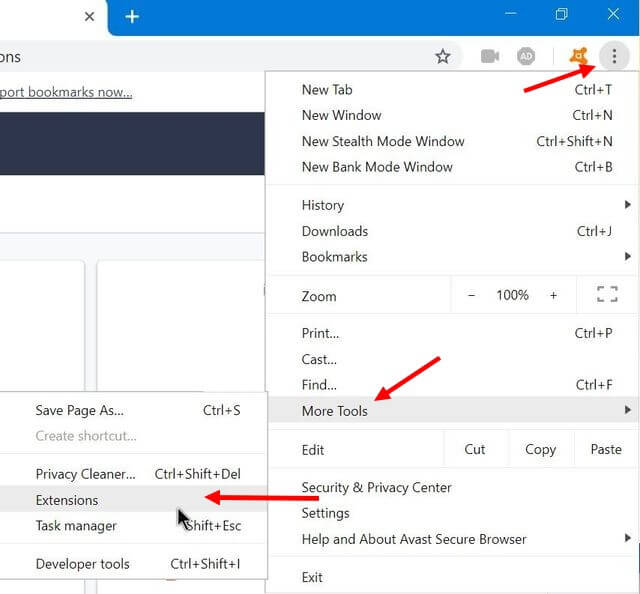Viewport: 640px width, 594px height.
Task: Open New Bank Mode Window
Action: (451, 167)
